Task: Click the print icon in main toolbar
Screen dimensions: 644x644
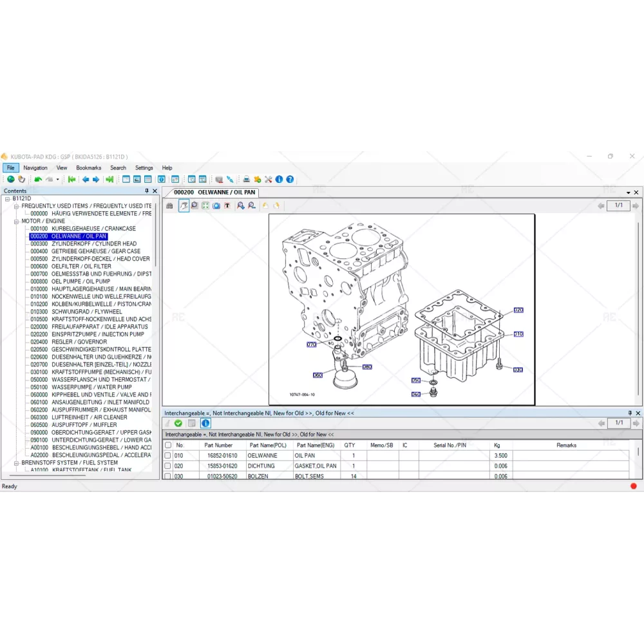Action: 246,180
